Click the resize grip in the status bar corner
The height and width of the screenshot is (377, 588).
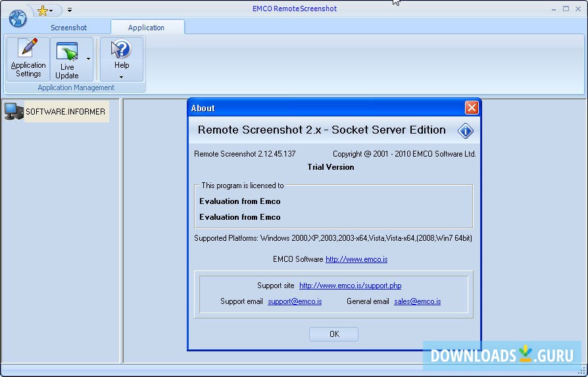pyautogui.click(x=582, y=370)
